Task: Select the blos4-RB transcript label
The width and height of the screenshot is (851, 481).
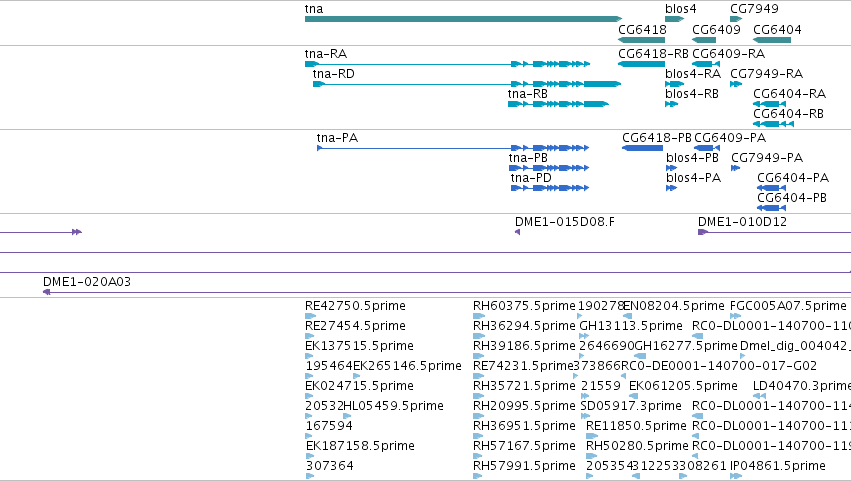Action: pos(692,94)
